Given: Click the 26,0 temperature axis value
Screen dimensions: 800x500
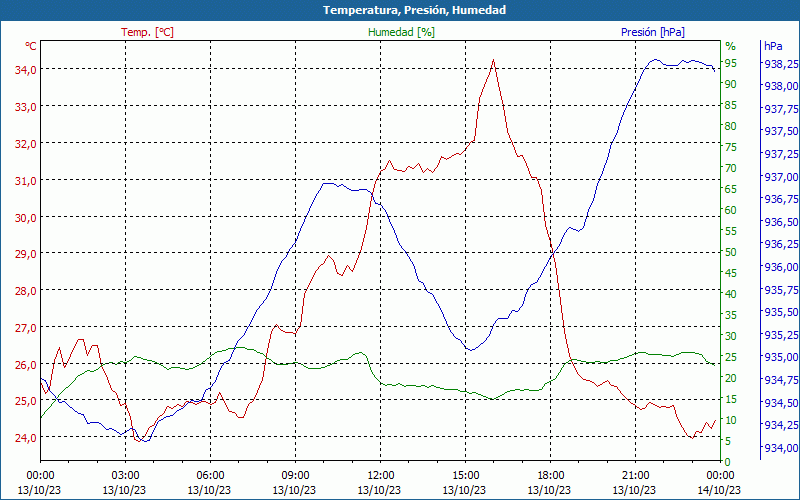Looking at the screenshot, I should (x=26, y=365).
